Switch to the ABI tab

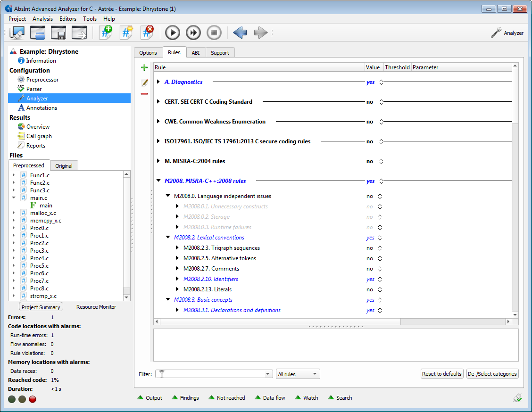click(196, 52)
